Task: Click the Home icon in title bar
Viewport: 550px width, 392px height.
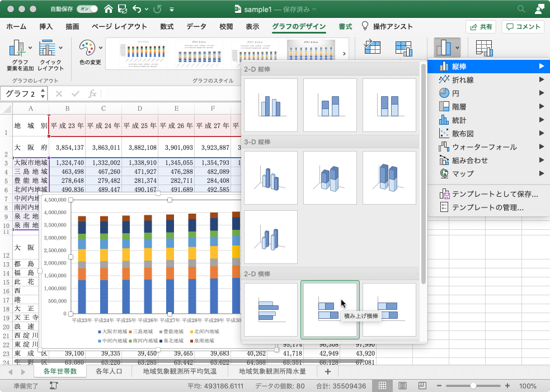Action: point(108,9)
